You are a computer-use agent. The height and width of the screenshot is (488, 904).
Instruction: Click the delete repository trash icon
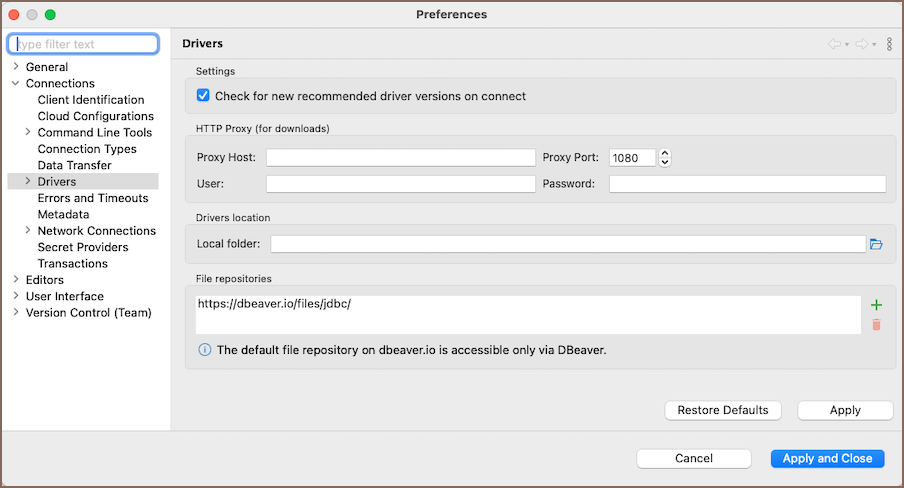[x=876, y=325]
